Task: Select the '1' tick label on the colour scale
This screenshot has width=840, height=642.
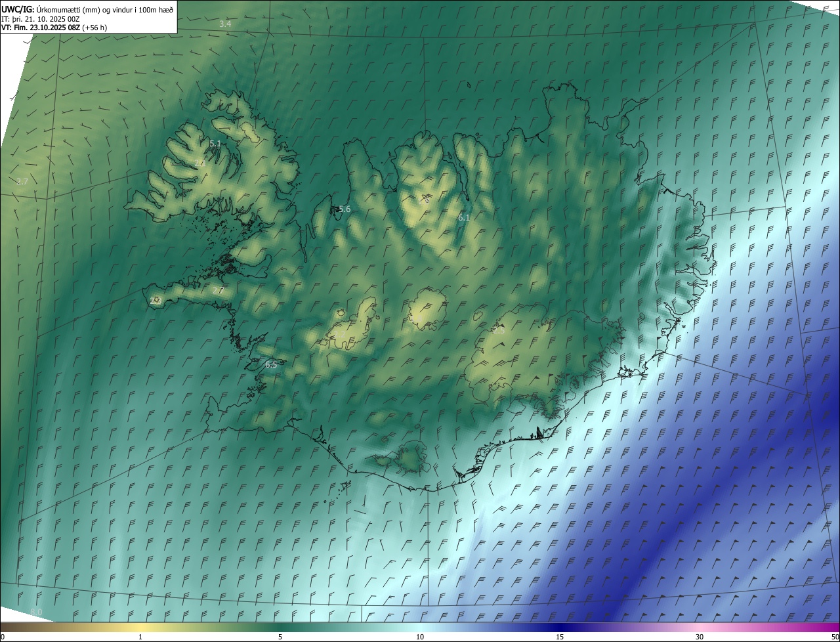Action: [140, 637]
